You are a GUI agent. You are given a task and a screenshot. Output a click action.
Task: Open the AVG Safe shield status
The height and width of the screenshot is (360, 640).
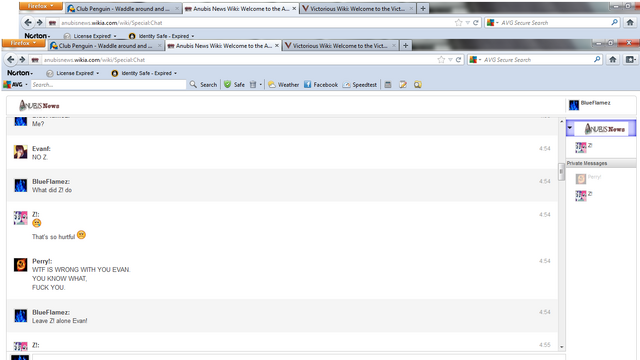coord(234,84)
